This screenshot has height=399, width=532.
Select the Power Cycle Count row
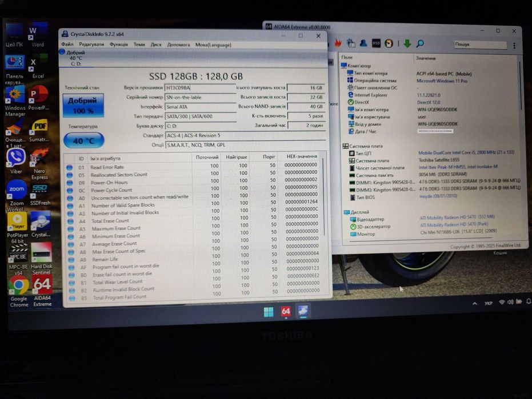(193, 190)
